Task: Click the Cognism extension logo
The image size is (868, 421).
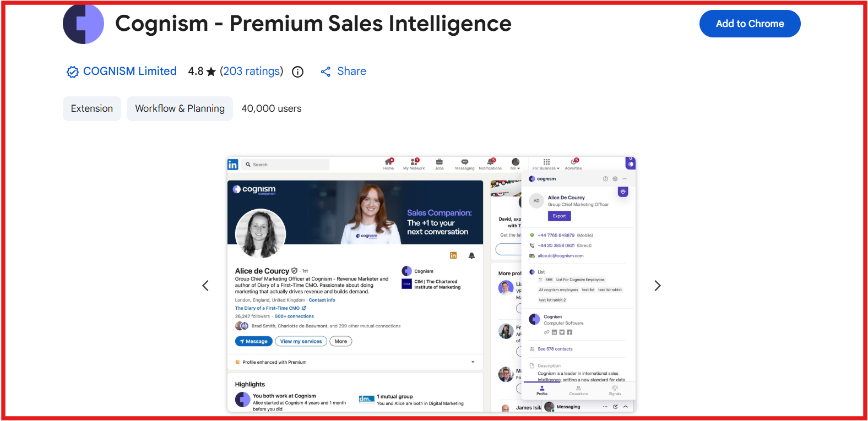Action: pos(83,24)
